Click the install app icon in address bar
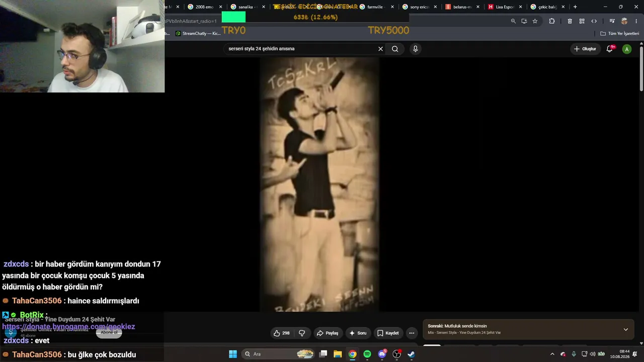This screenshot has width=644, height=362. pos(524,21)
